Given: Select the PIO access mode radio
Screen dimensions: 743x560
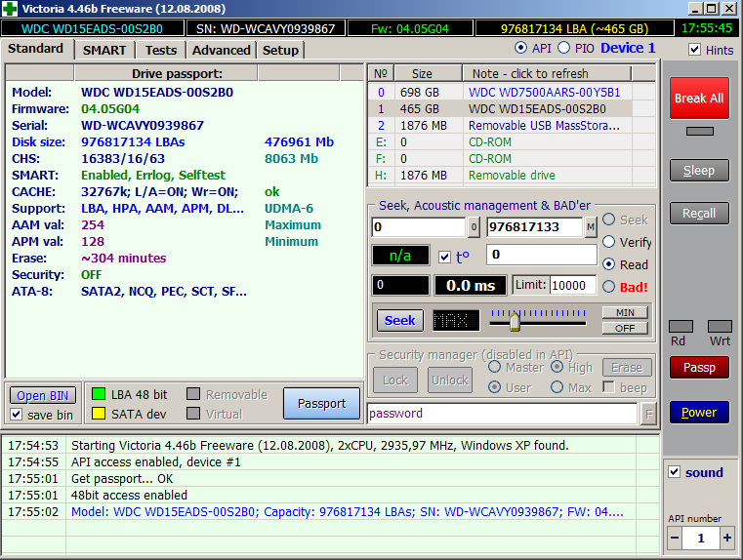Looking at the screenshot, I should click(x=564, y=48).
